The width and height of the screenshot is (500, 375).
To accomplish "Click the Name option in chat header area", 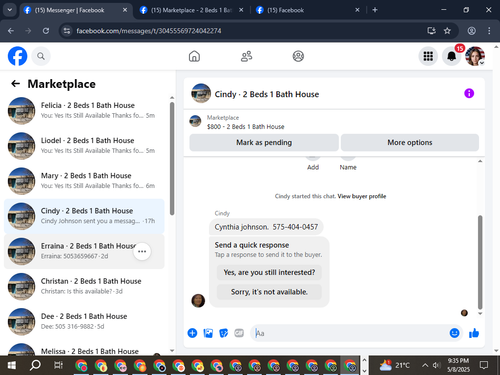I will [x=348, y=167].
